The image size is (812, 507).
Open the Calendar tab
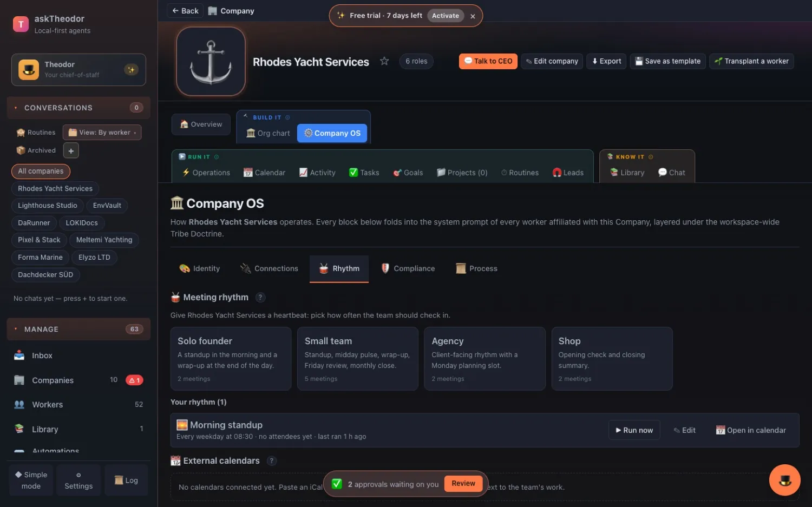(x=264, y=173)
